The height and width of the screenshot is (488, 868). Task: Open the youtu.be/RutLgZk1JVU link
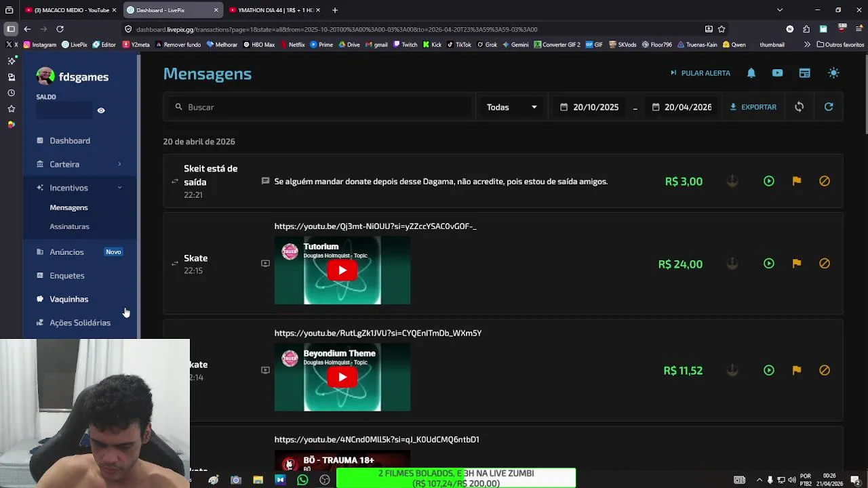(378, 333)
